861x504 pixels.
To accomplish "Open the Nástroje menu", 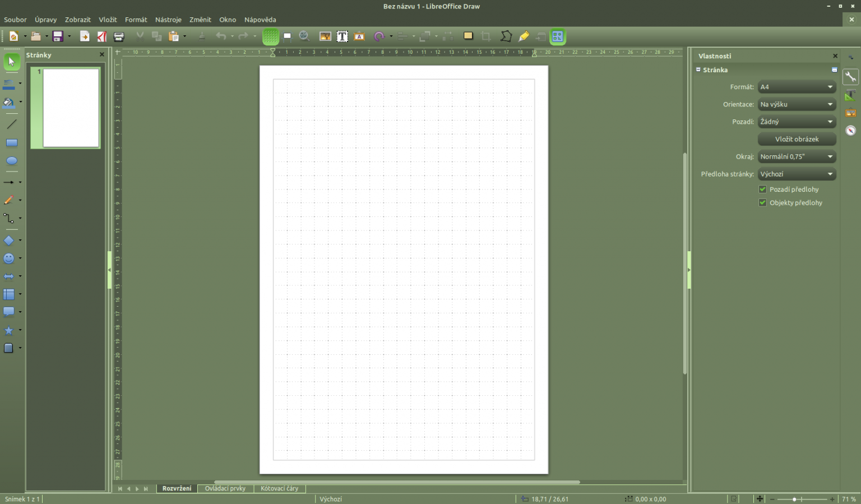I will 168,20.
